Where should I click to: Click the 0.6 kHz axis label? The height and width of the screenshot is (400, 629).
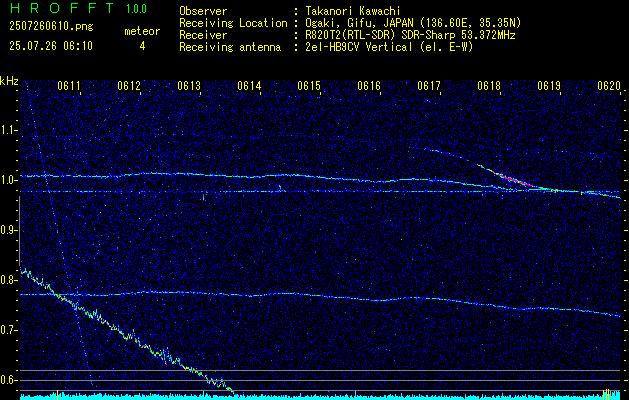(7, 380)
